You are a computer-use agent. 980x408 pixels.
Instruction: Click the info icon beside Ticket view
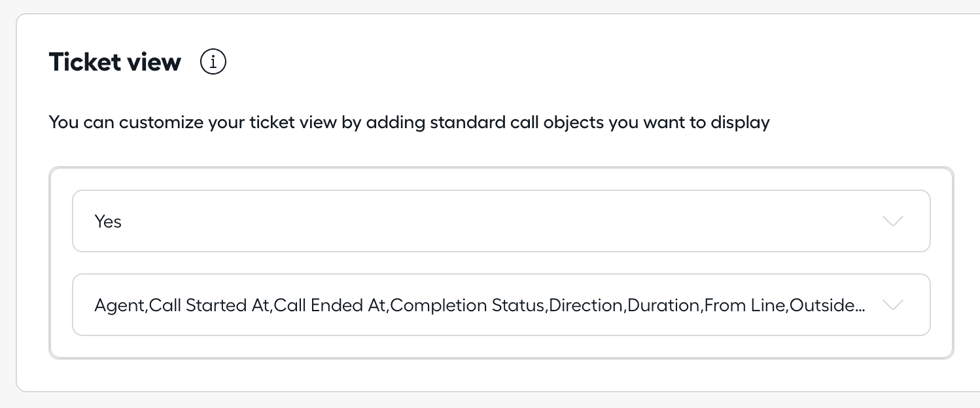tap(213, 63)
